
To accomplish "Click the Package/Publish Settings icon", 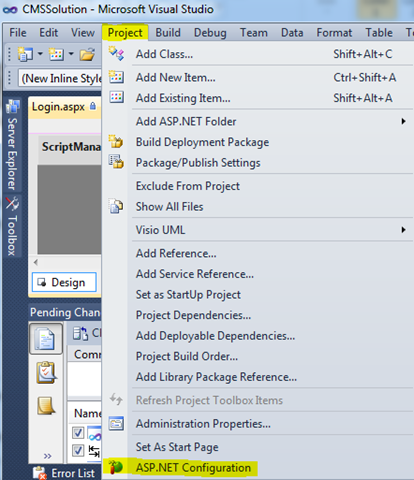I will click(x=116, y=162).
